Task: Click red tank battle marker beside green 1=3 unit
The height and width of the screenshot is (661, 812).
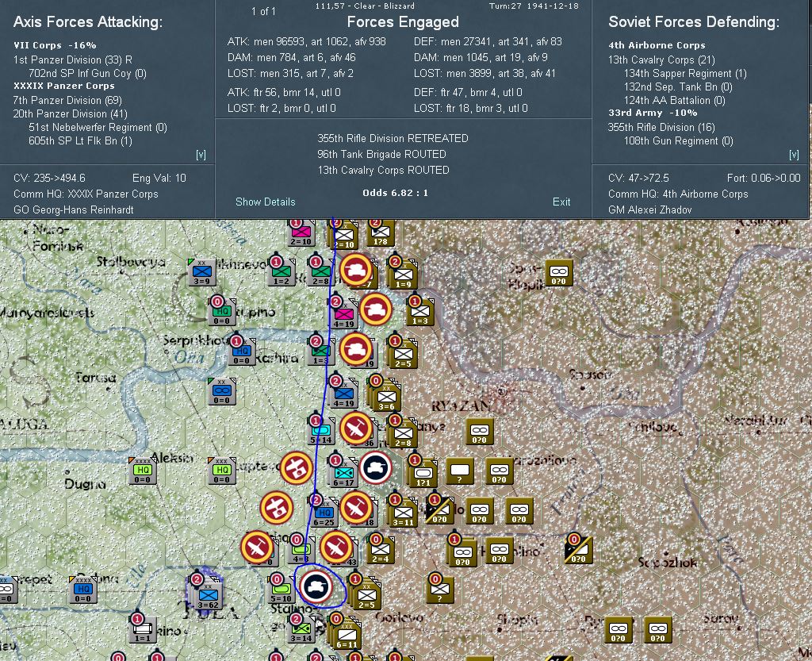Action: tap(356, 348)
